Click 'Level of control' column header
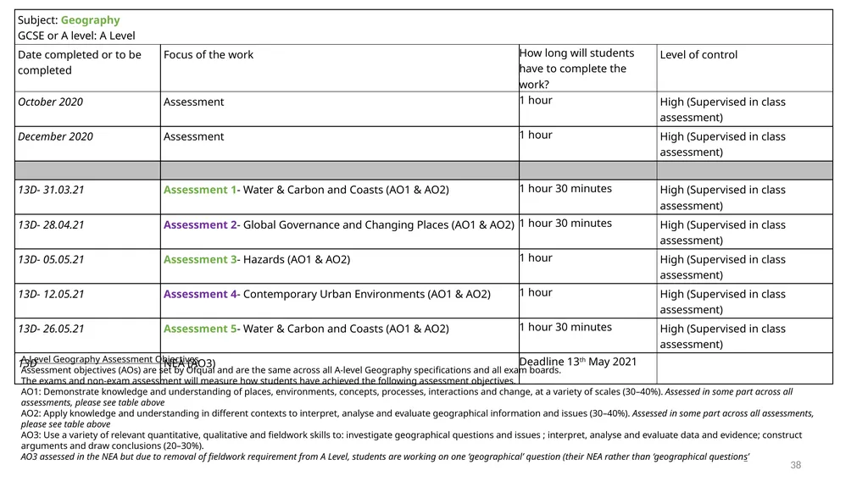The height and width of the screenshot is (487, 868). (x=698, y=55)
